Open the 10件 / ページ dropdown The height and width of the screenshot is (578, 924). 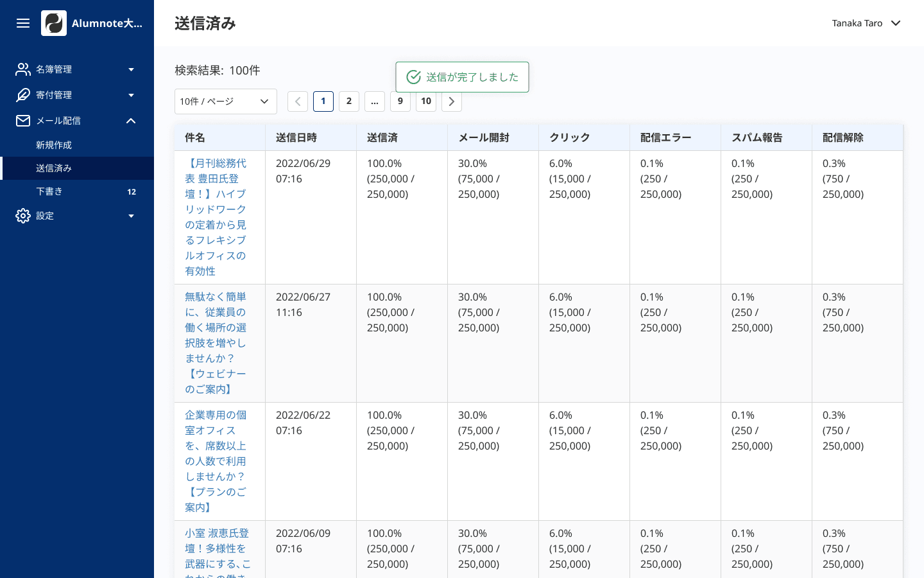point(225,101)
